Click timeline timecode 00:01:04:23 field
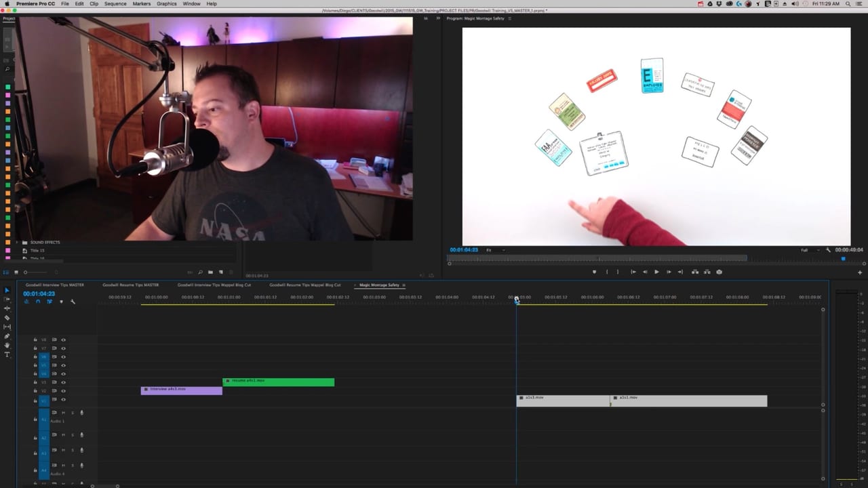The image size is (868, 488). (x=39, y=293)
